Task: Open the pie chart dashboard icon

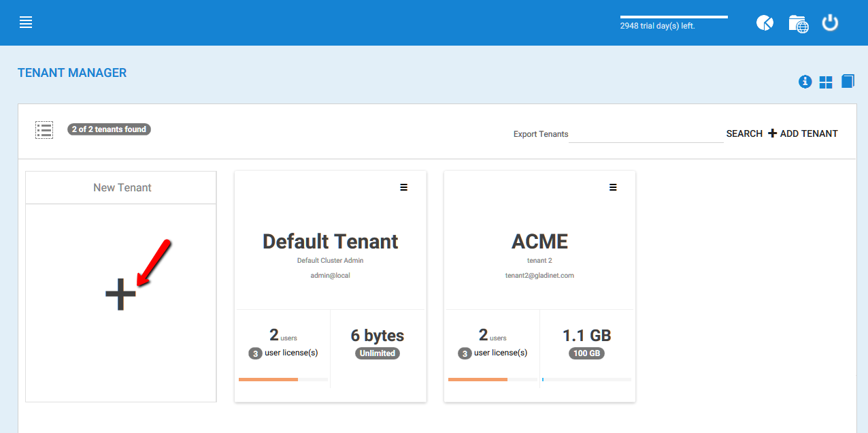Action: click(x=765, y=23)
